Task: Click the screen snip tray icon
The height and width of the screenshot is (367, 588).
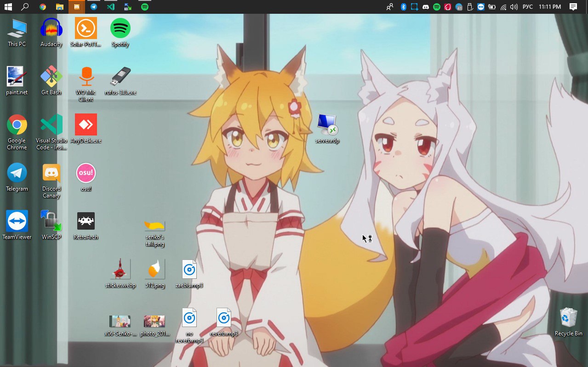Action: (414, 7)
